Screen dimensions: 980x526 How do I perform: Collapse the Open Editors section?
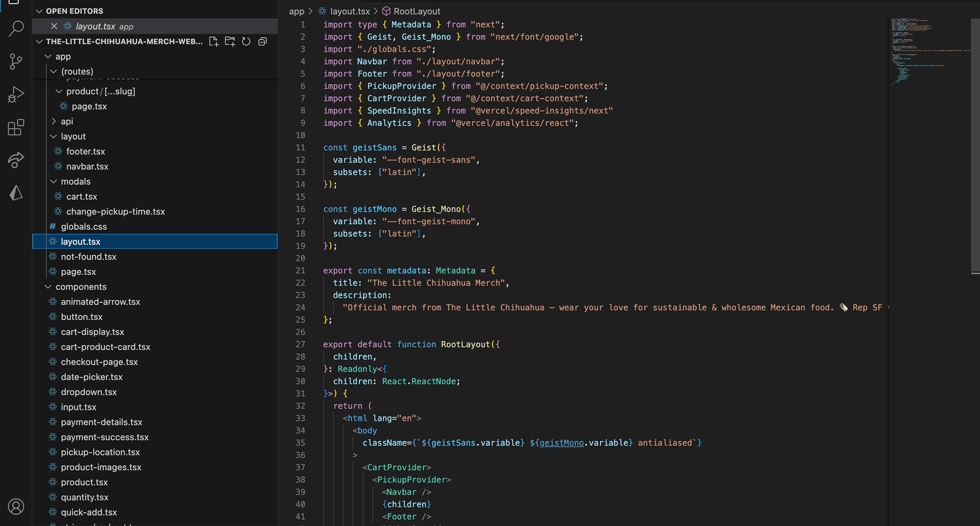[x=39, y=11]
